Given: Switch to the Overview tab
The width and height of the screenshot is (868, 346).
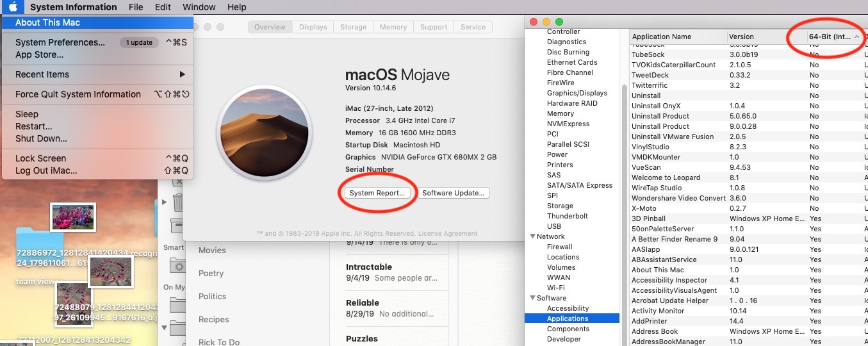Looking at the screenshot, I should pyautogui.click(x=270, y=27).
